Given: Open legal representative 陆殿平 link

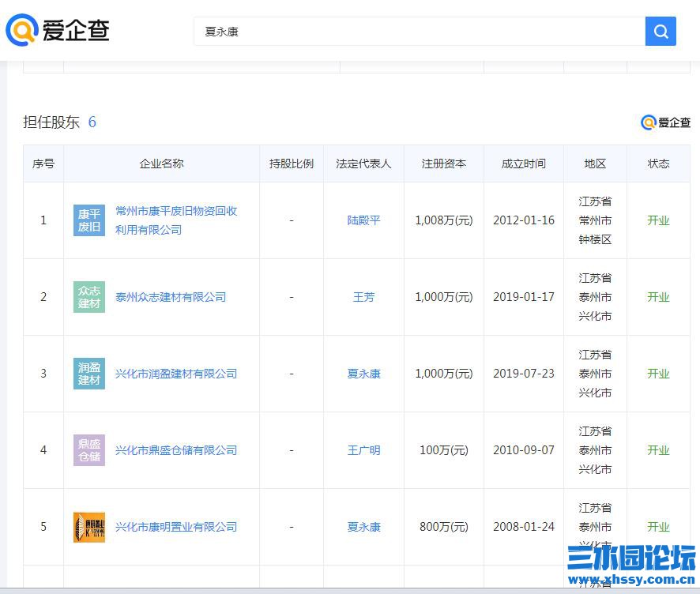Looking at the screenshot, I should pyautogui.click(x=364, y=220).
